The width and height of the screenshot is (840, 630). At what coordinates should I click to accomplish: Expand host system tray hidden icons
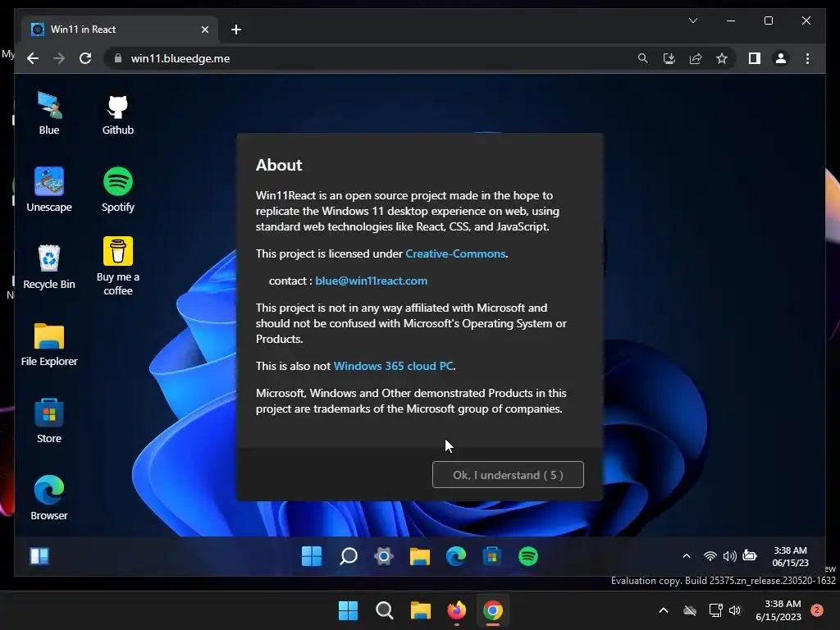663,610
